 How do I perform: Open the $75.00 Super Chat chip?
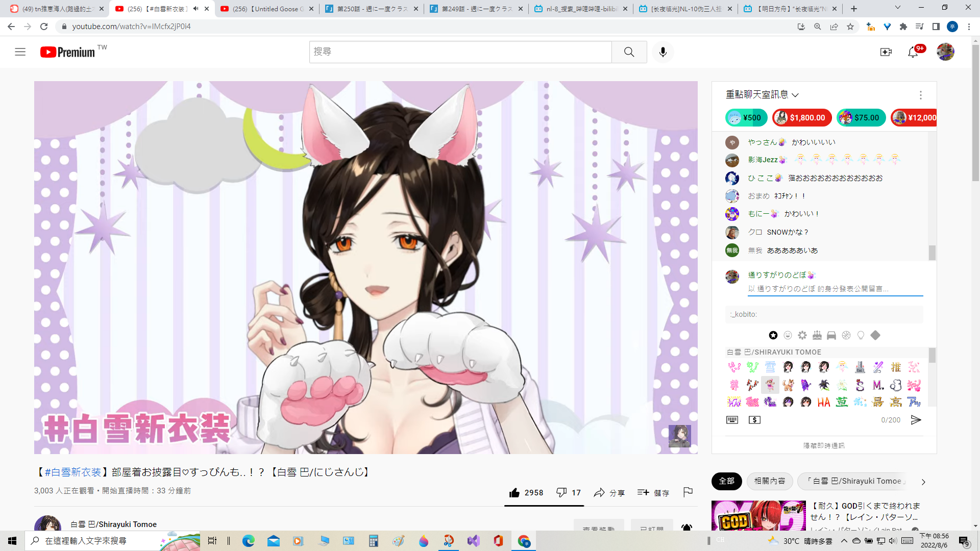coord(861,118)
